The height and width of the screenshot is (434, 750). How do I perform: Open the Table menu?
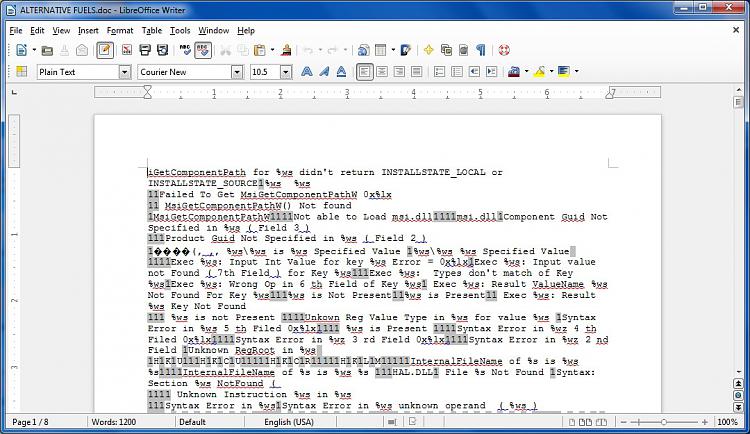point(152,31)
